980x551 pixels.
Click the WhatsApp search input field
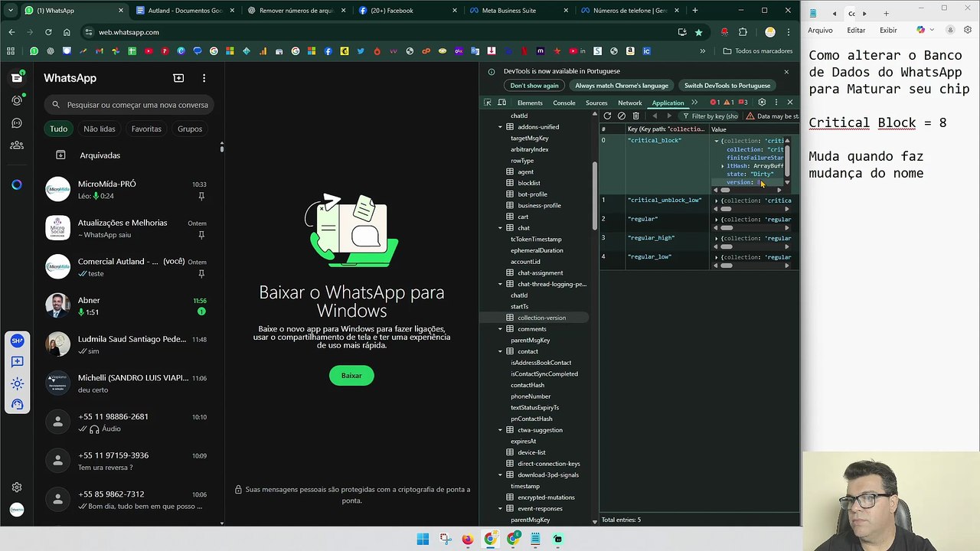click(x=129, y=105)
